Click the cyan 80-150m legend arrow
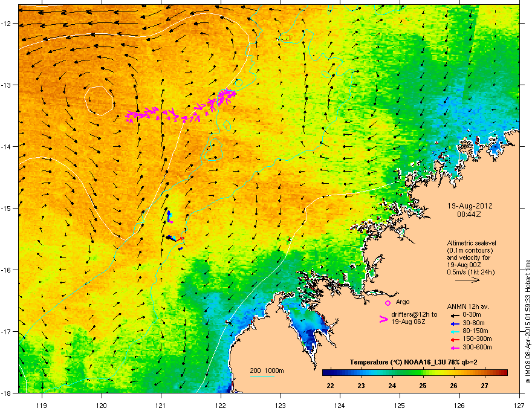Viewport: 532px width, 411px height. [x=455, y=331]
